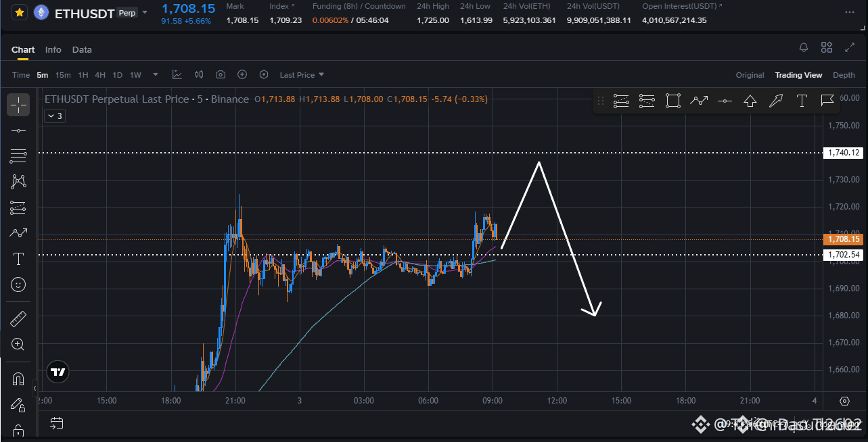Select the horizontal line tool in left sidebar
Screen dimensions: 868x442
click(x=18, y=130)
